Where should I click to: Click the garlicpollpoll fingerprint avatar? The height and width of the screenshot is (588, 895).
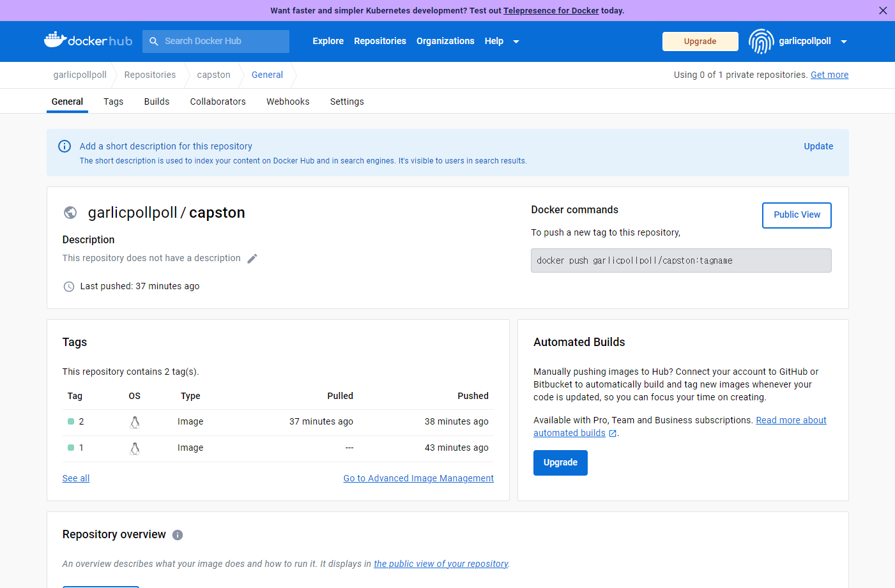761,41
